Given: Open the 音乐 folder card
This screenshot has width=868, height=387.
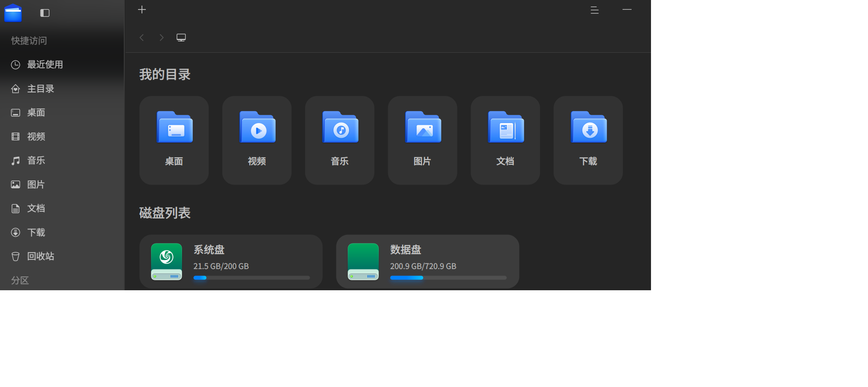Looking at the screenshot, I should 340,140.
